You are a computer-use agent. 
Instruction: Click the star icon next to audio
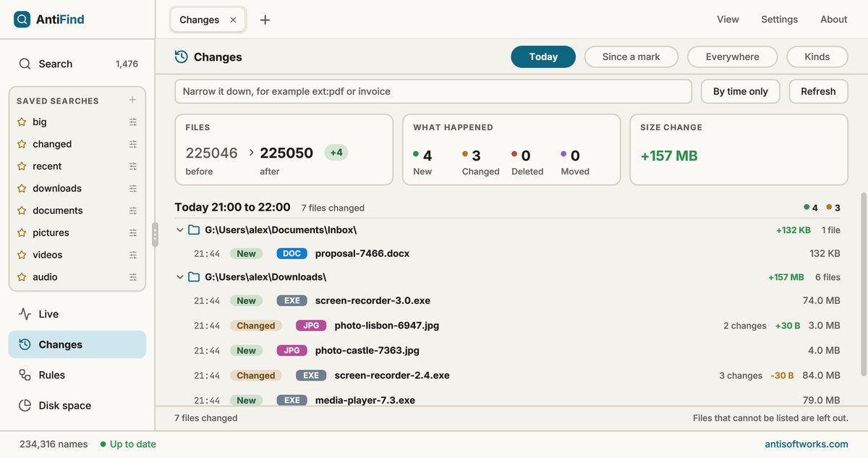(22, 277)
